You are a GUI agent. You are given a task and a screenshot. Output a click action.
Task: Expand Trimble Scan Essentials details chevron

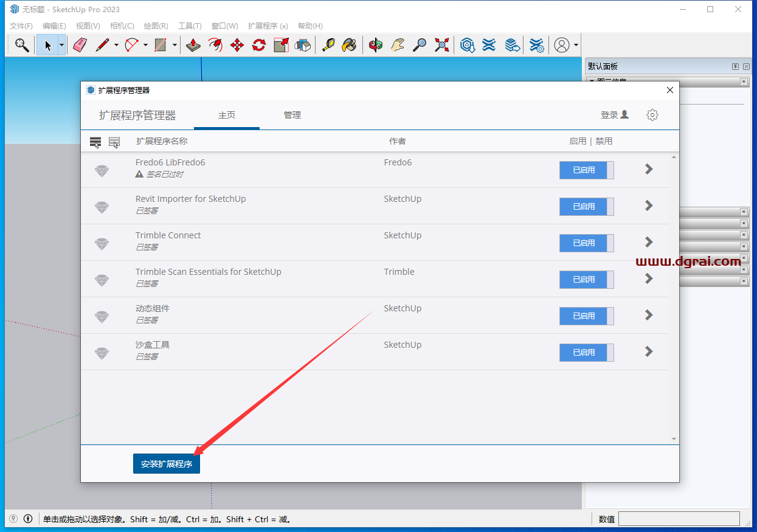(x=649, y=278)
